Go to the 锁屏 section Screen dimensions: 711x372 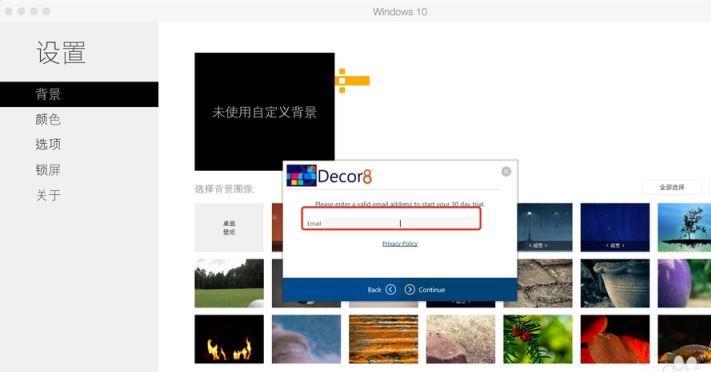click(48, 170)
